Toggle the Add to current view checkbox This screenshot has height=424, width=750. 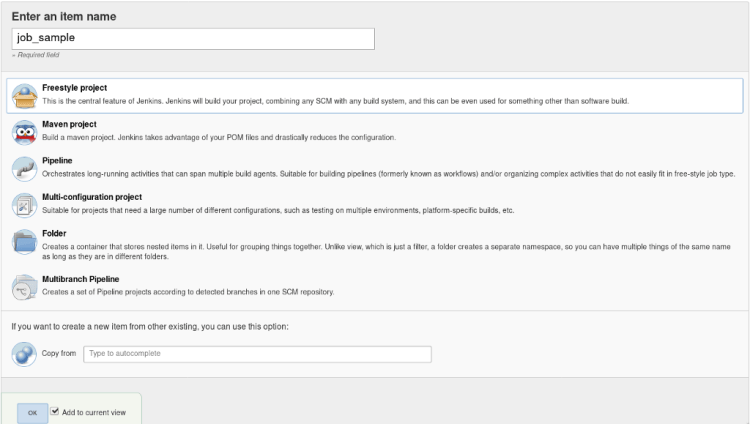[55, 409]
